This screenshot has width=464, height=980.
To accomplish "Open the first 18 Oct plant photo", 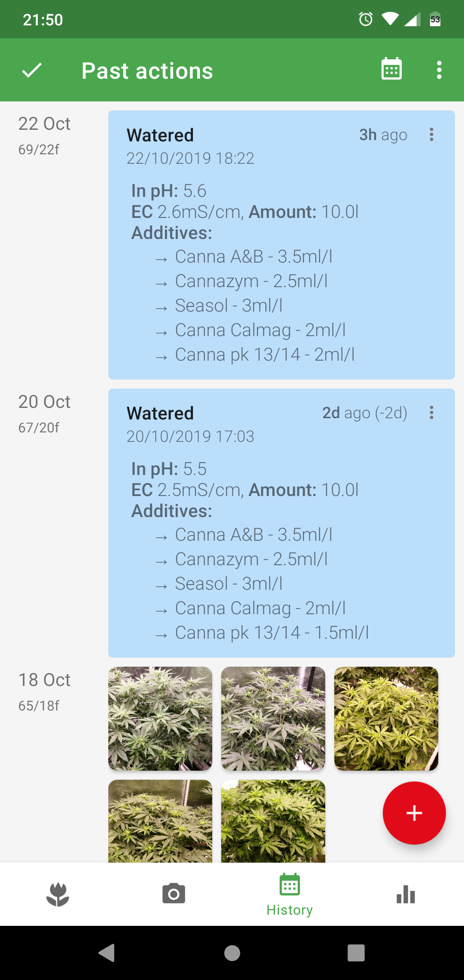I will [160, 718].
